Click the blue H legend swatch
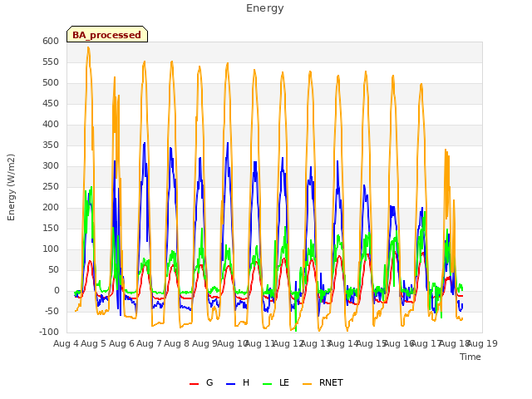Viewport: 532px width, 399px height. (x=231, y=384)
